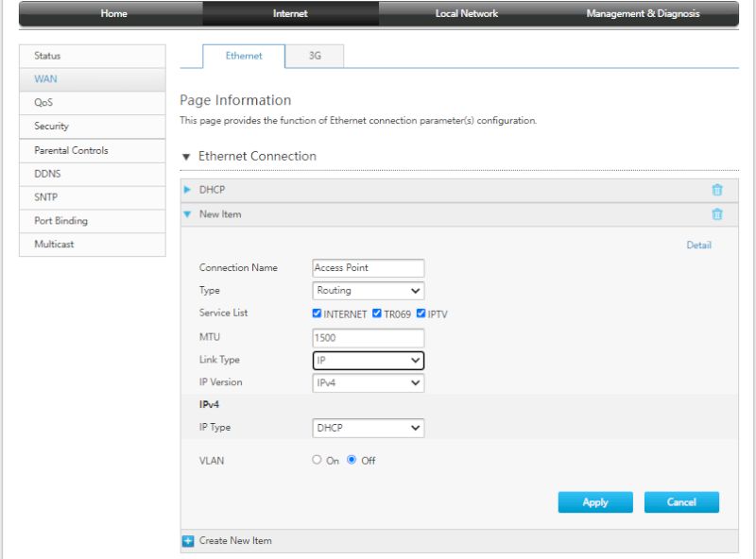Collapse the Ethernet Connection section

(x=186, y=157)
